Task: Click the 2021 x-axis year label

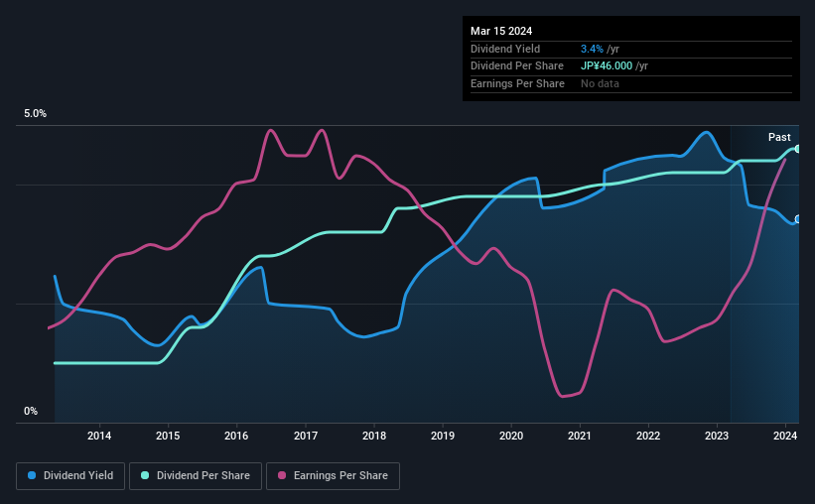Action: pos(580,436)
